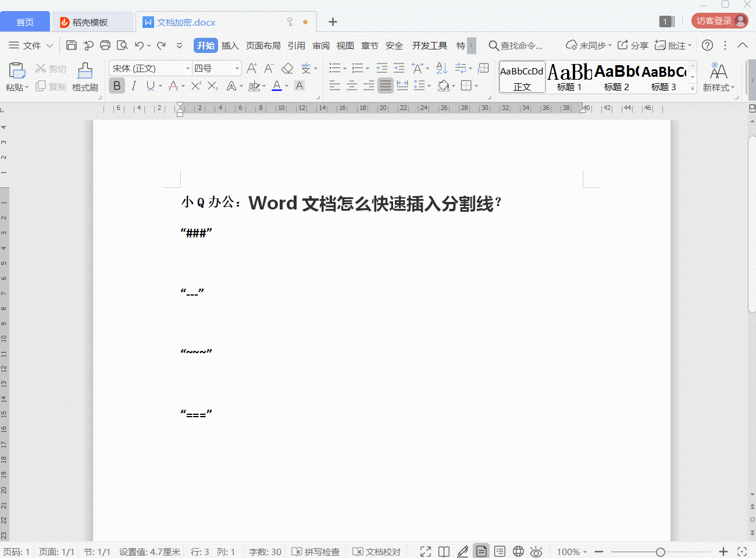Decrease paragraph indent

382,68
